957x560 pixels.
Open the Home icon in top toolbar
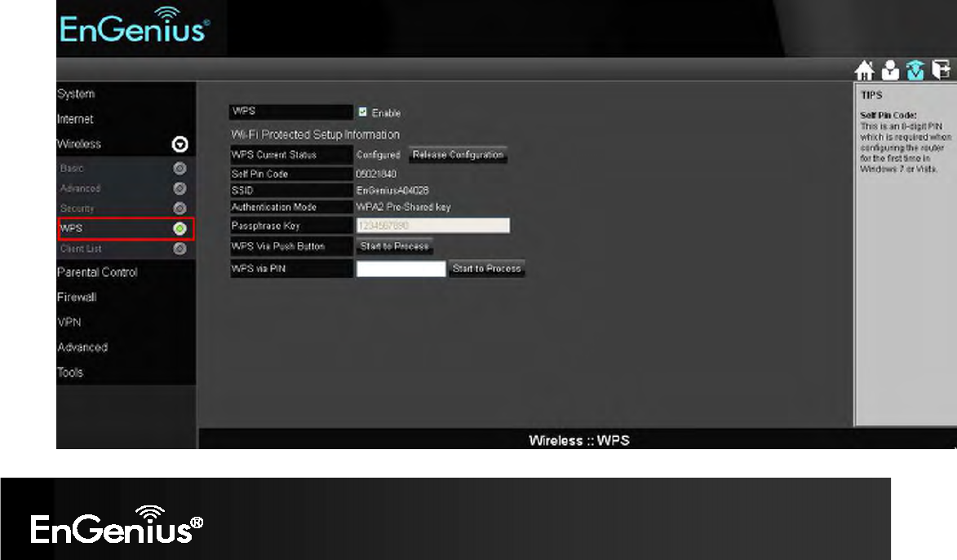click(x=864, y=71)
